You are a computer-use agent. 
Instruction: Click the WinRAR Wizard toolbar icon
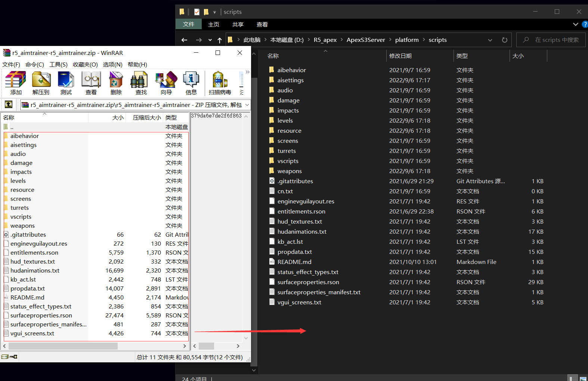[x=166, y=83]
